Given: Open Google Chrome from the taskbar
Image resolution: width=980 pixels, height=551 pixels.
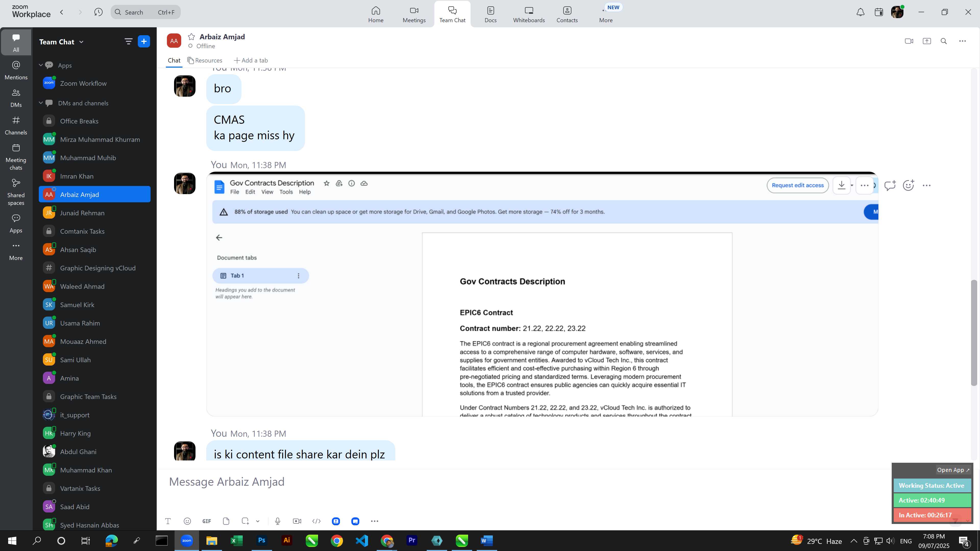Looking at the screenshot, I should click(337, 540).
